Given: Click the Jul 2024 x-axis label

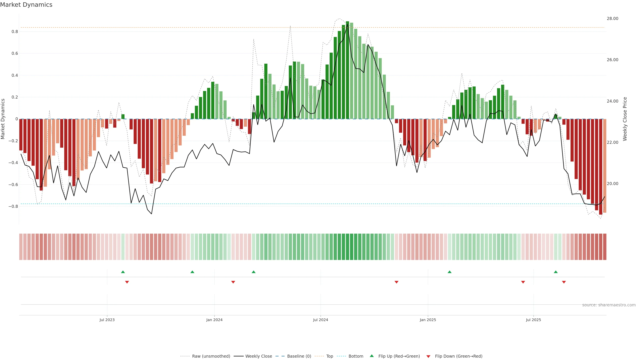Looking at the screenshot, I should point(320,320).
